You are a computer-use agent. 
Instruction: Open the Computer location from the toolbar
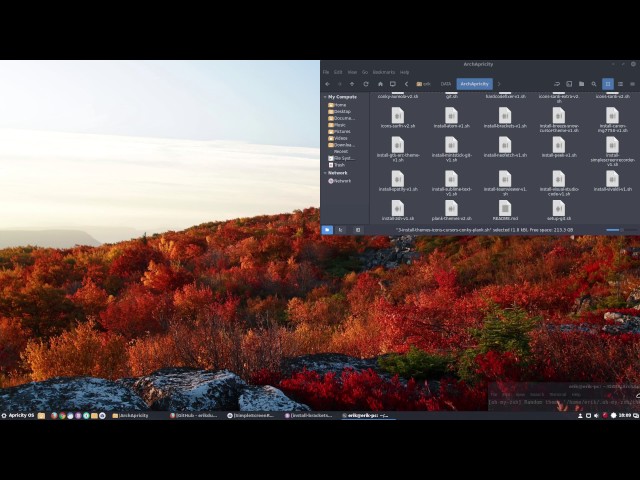point(393,84)
